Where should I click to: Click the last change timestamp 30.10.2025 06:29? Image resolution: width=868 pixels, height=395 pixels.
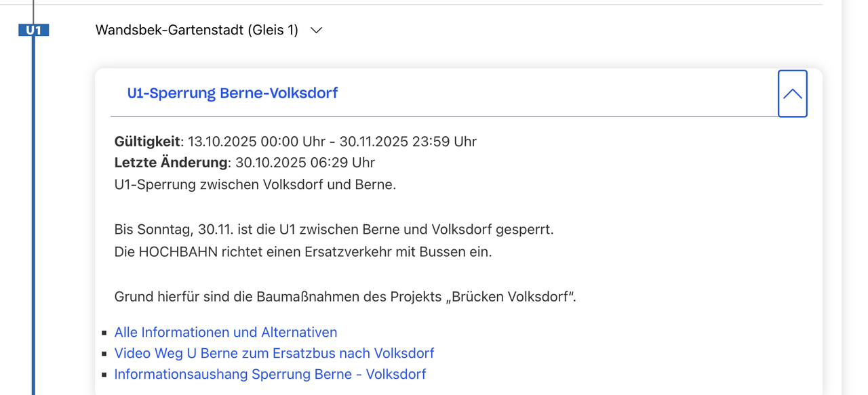click(x=305, y=163)
